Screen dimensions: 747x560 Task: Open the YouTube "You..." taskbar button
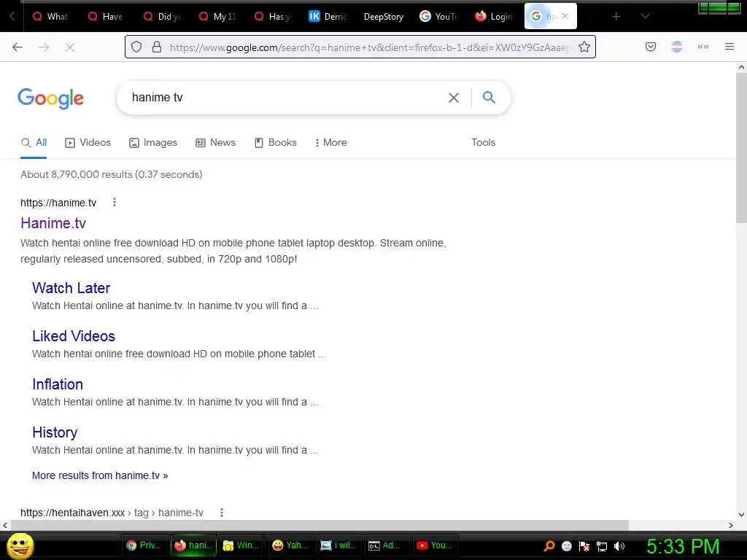pyautogui.click(x=435, y=545)
